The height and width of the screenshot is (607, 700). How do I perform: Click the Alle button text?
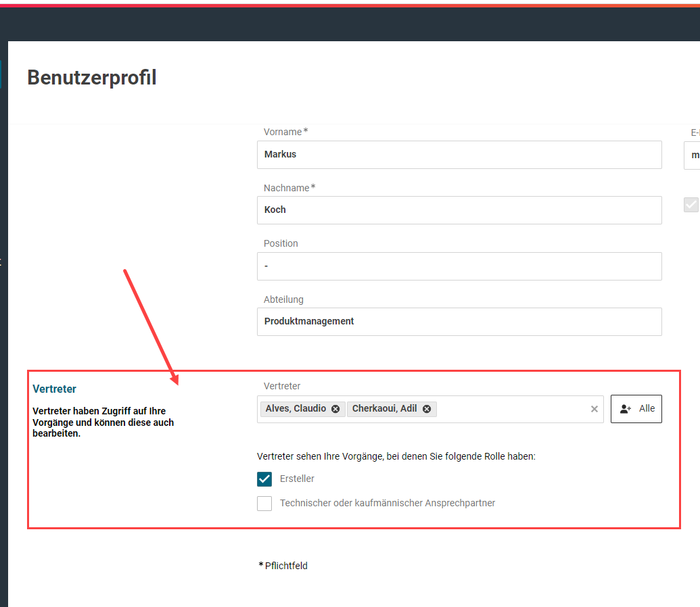647,409
